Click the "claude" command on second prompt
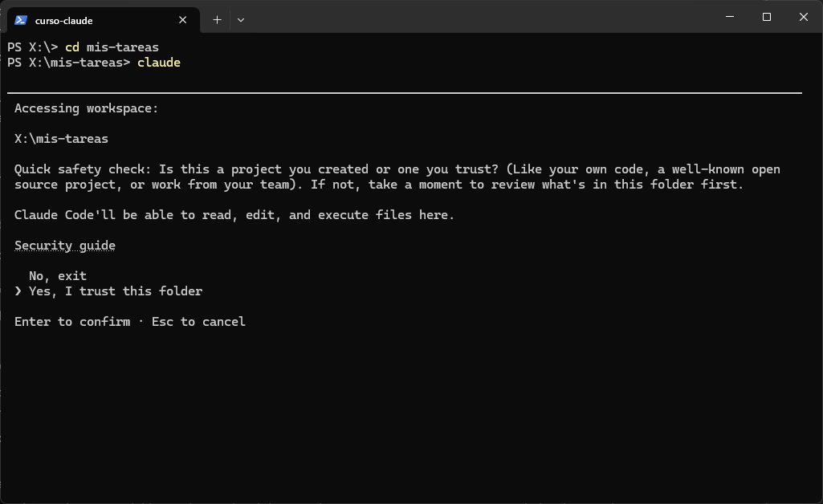This screenshot has height=504, width=823. pos(159,63)
